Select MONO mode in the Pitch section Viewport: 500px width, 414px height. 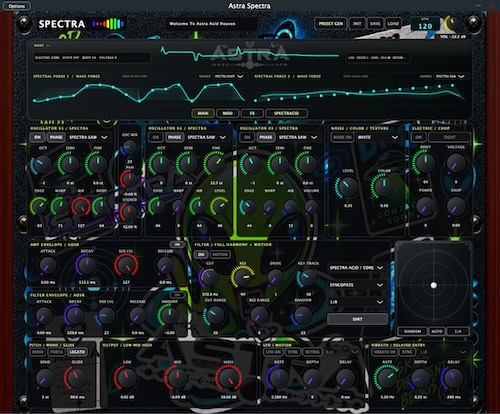click(x=38, y=352)
